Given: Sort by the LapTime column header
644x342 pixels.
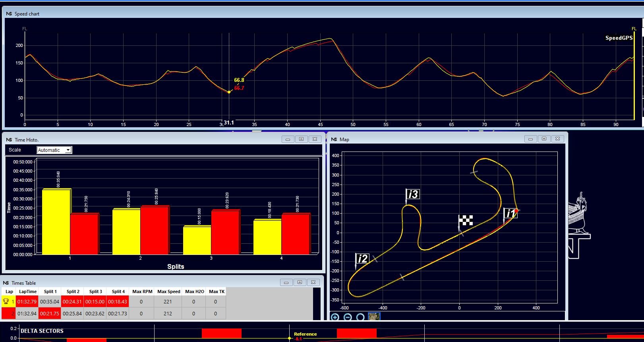Looking at the screenshot, I should point(27,291).
